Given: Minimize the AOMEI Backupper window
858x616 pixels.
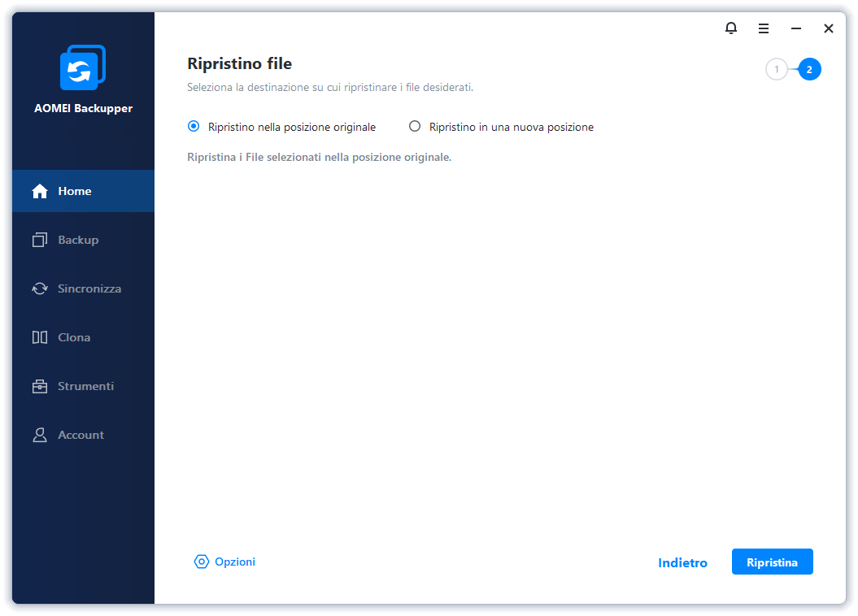Looking at the screenshot, I should 796,28.
